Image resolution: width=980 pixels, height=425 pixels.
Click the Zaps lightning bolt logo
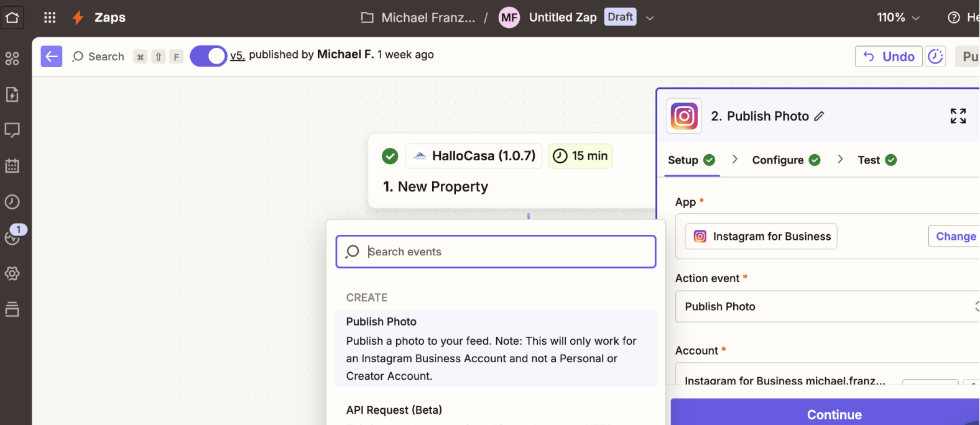tap(78, 17)
